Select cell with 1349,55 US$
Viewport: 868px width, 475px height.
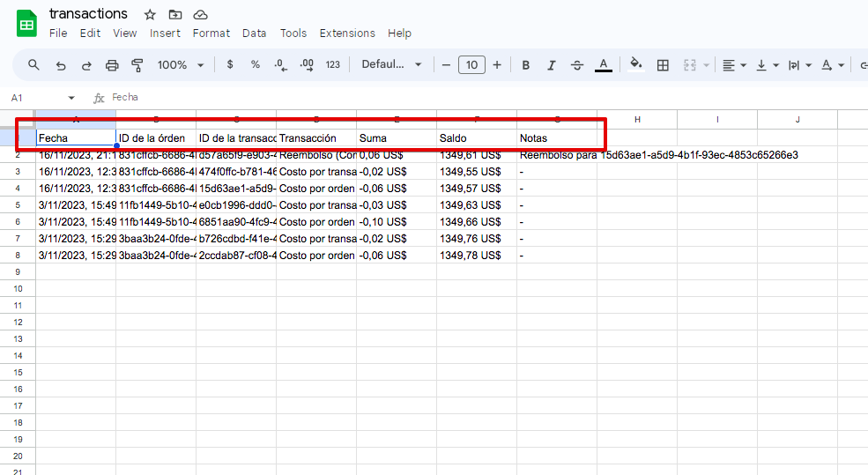click(477, 172)
